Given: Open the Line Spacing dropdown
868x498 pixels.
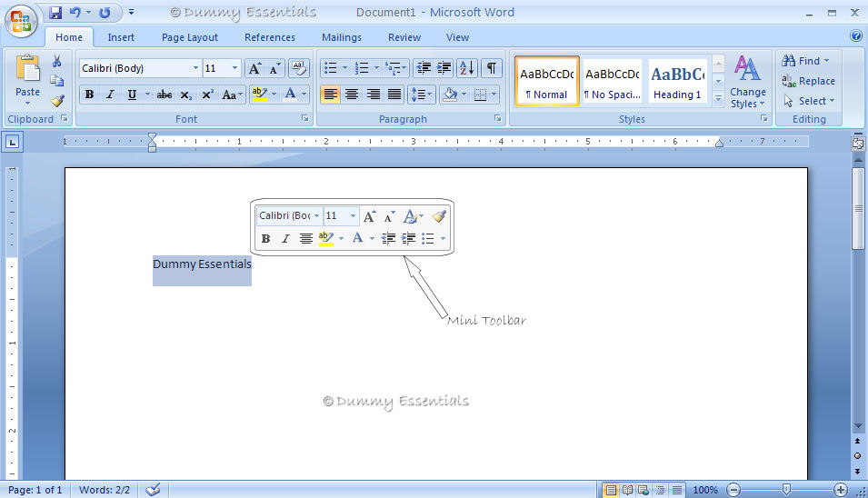Looking at the screenshot, I should click(421, 95).
